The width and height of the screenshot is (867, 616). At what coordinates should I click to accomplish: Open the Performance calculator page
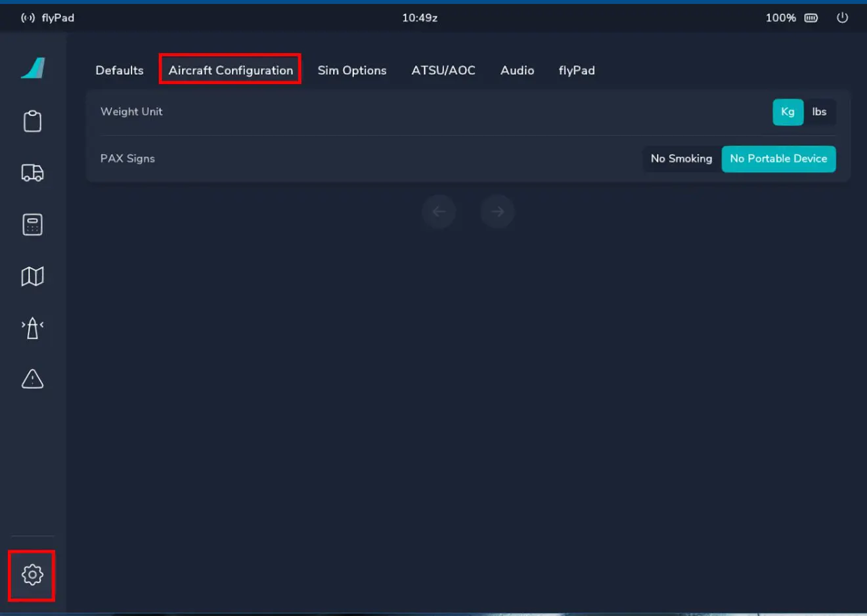click(32, 225)
